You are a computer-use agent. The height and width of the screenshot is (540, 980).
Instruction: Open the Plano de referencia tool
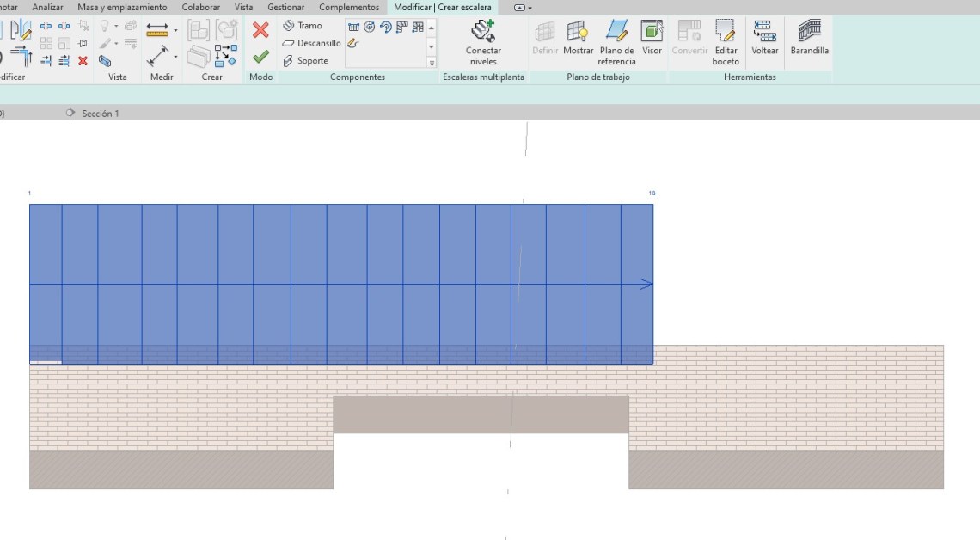(616, 42)
